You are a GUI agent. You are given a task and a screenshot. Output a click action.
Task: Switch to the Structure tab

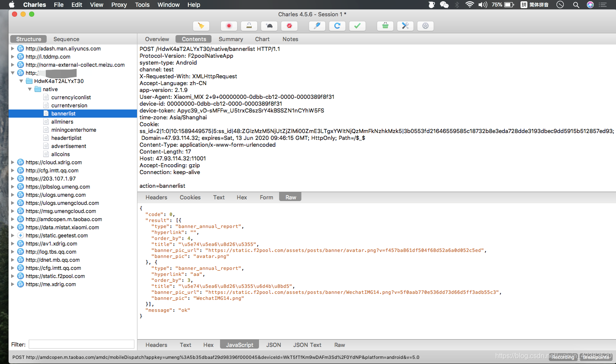click(x=29, y=39)
